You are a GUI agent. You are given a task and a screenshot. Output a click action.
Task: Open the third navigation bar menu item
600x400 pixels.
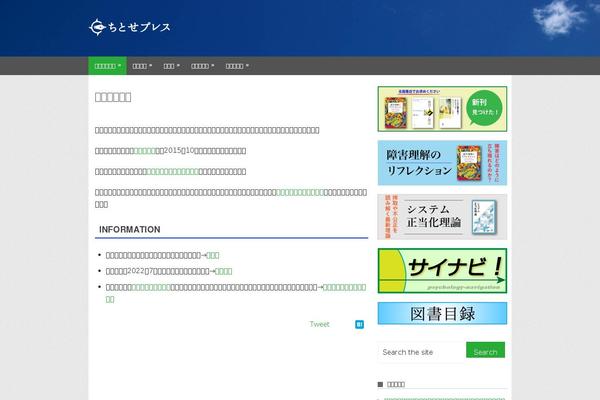tap(171, 66)
